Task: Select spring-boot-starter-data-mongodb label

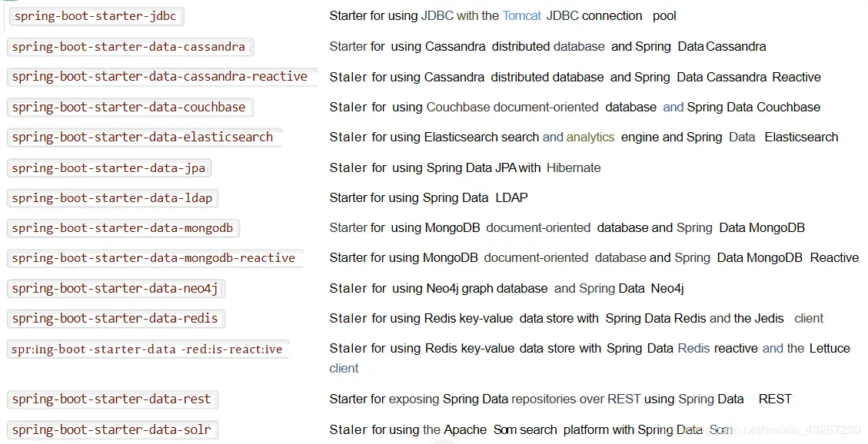Action: 123,228
